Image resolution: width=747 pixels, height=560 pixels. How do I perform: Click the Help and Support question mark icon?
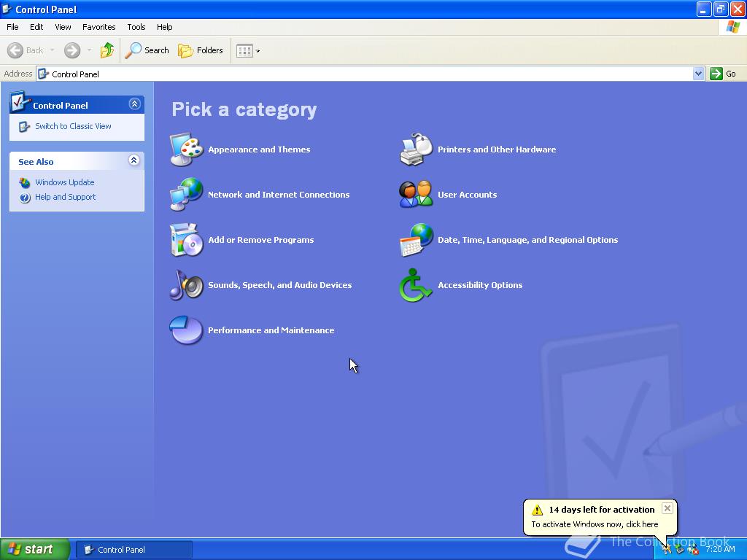coord(24,197)
